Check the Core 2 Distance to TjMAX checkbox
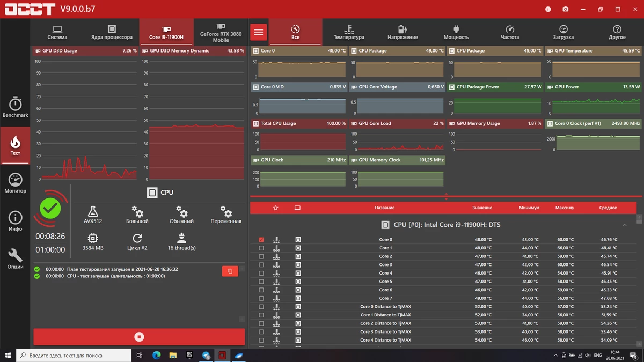The height and width of the screenshot is (362, 644). point(261,323)
